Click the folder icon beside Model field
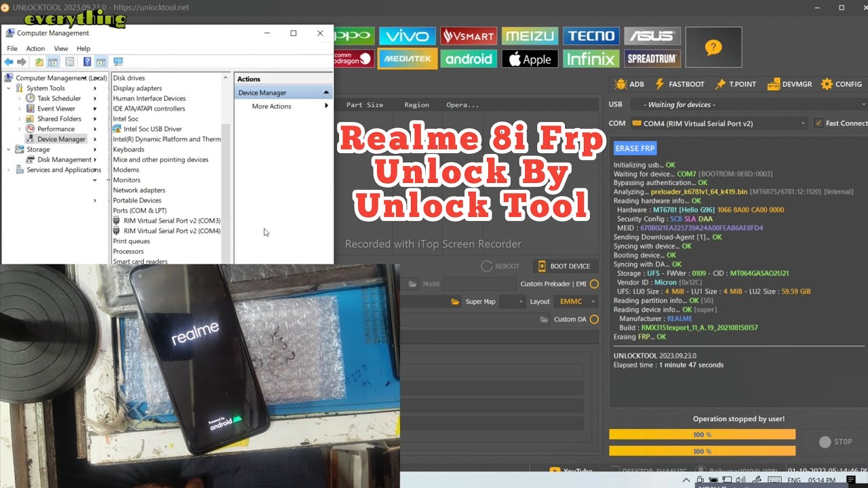This screenshot has width=868, height=488. click(x=412, y=284)
